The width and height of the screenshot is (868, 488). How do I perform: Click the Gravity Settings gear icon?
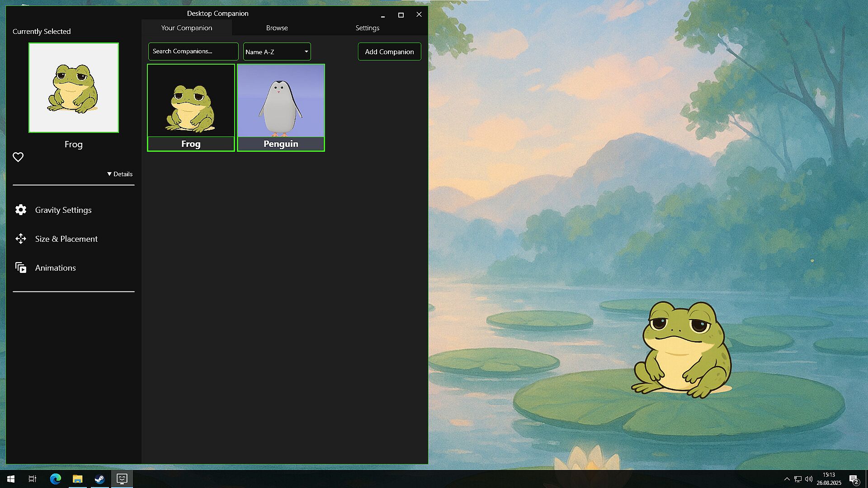[21, 210]
